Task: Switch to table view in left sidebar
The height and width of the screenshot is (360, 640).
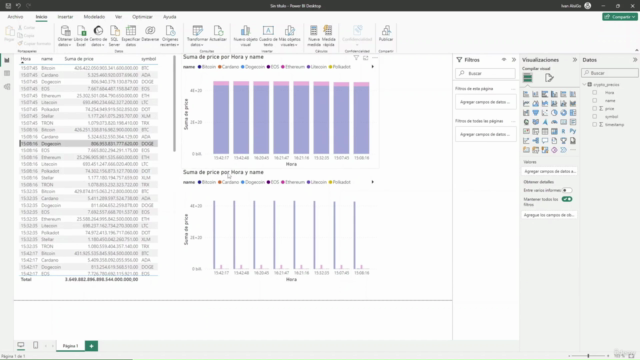Action: tap(7, 73)
